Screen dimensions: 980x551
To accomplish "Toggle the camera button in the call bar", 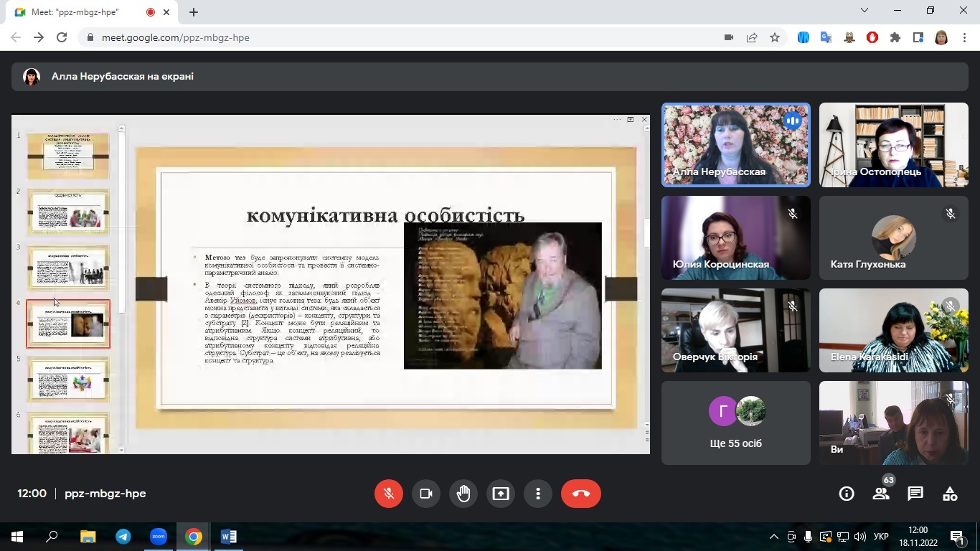I will pos(426,494).
